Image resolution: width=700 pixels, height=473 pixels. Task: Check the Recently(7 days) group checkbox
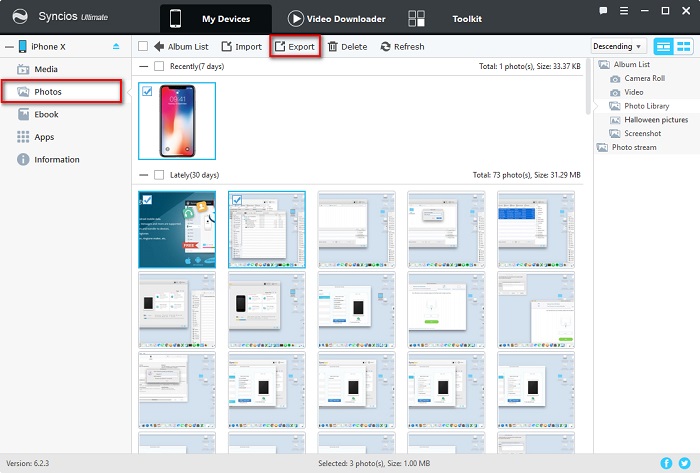(158, 66)
